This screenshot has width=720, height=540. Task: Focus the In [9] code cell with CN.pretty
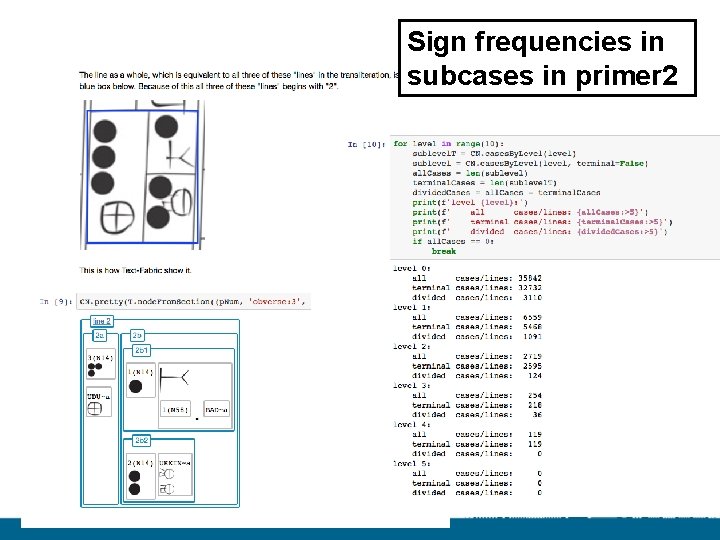(193, 302)
